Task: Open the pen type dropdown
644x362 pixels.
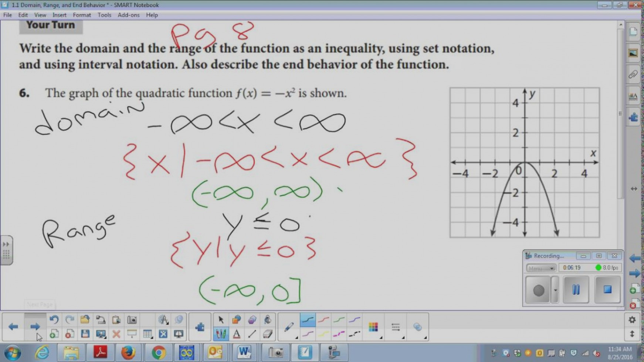Action: click(289, 327)
